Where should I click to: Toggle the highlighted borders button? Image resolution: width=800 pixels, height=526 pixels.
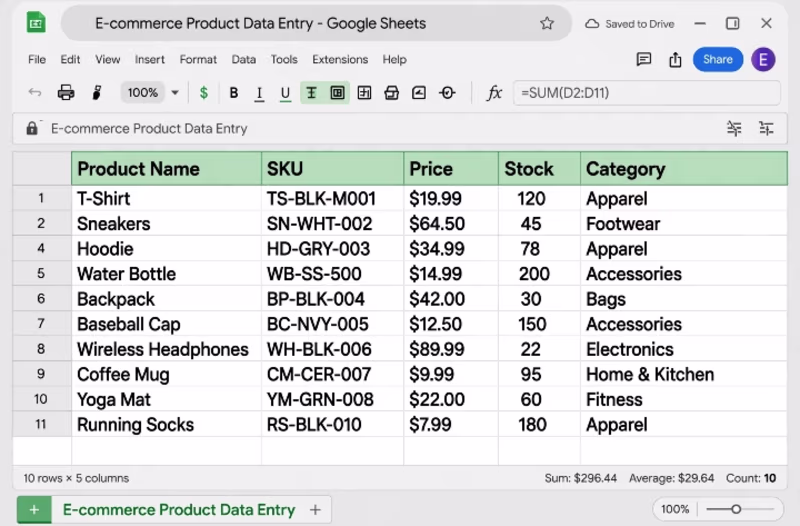click(337, 93)
